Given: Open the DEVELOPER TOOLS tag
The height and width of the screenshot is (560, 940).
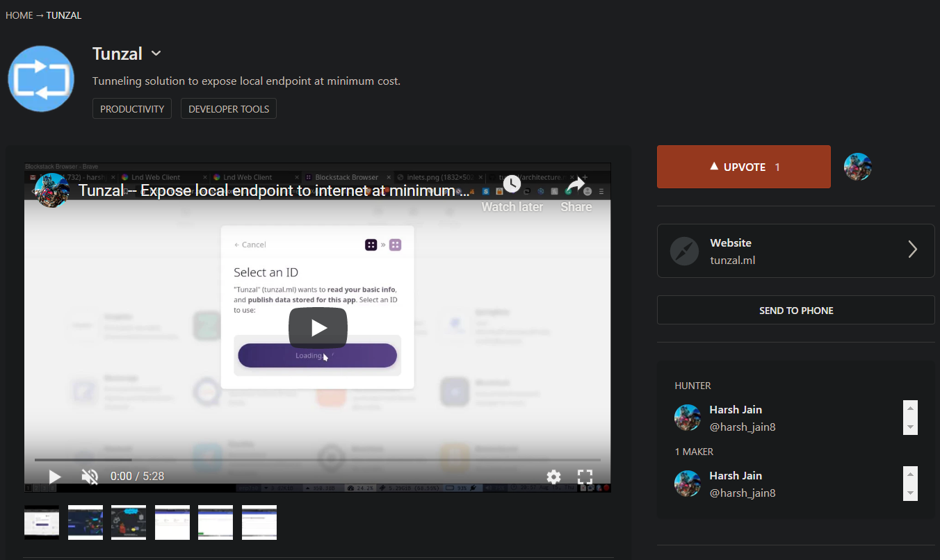Looking at the screenshot, I should 229,109.
